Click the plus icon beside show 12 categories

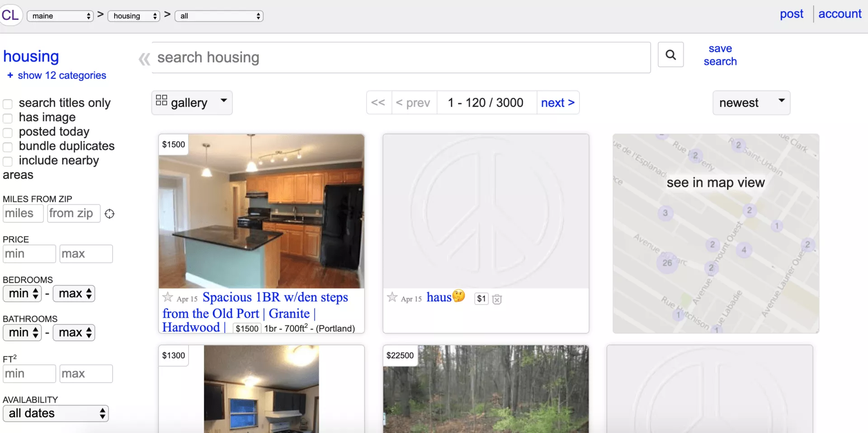click(x=10, y=75)
